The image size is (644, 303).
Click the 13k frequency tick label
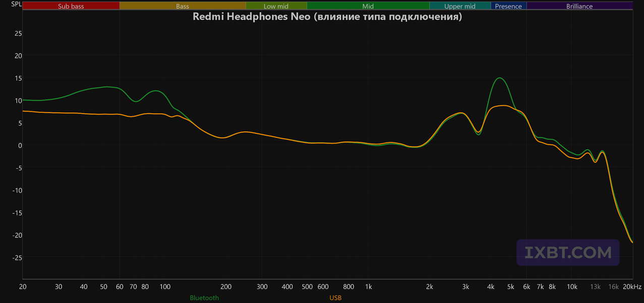coord(596,287)
